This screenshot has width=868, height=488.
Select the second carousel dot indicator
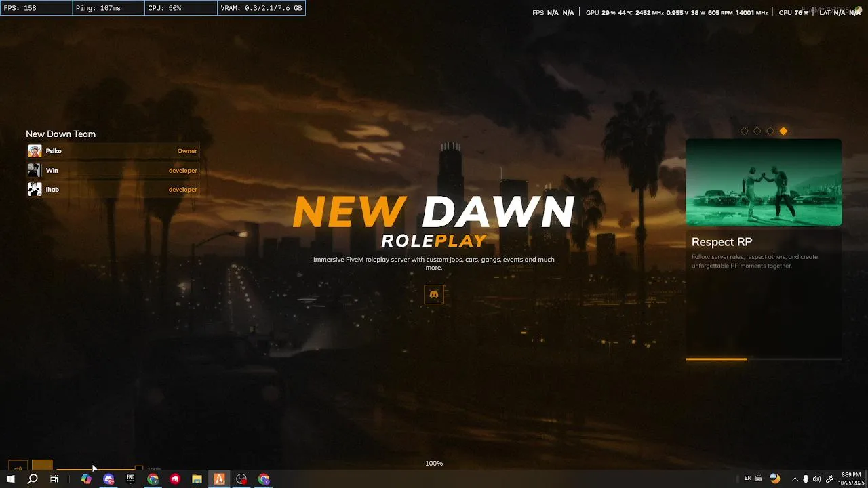tap(757, 131)
